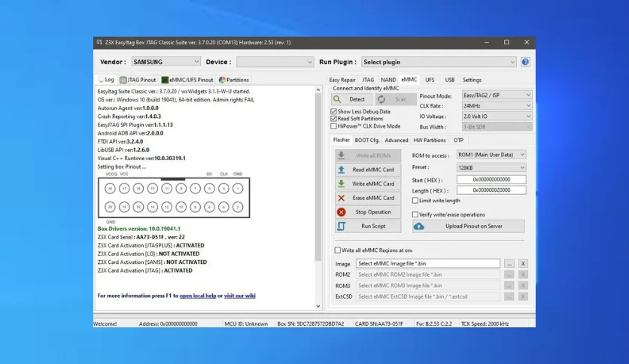Click the 'MCU ID: Unknown' status bar entry

(246, 324)
